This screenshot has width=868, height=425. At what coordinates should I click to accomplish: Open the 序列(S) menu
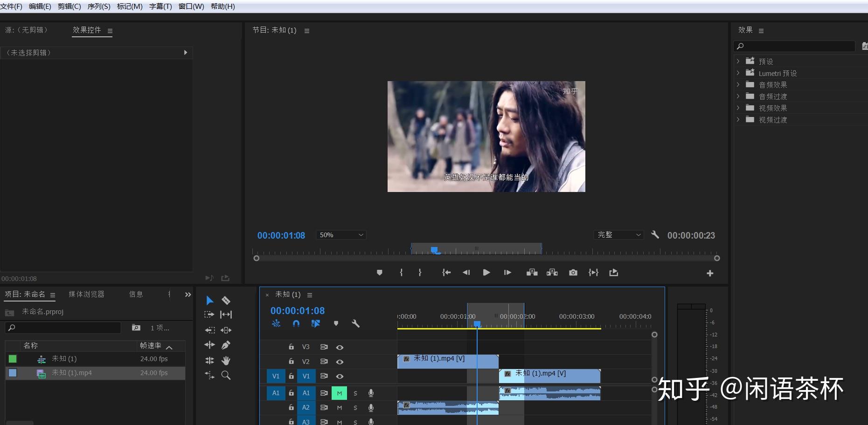(x=99, y=7)
